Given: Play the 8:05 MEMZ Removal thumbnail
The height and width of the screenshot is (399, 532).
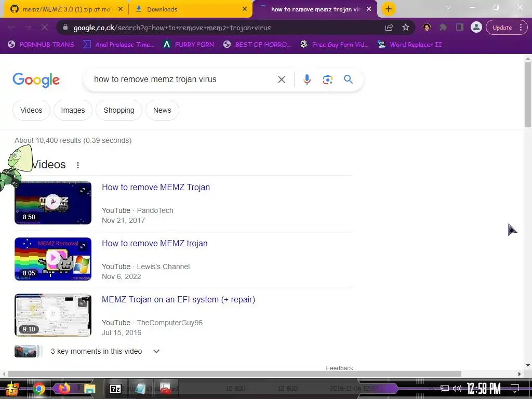Looking at the screenshot, I should (x=53, y=259).
